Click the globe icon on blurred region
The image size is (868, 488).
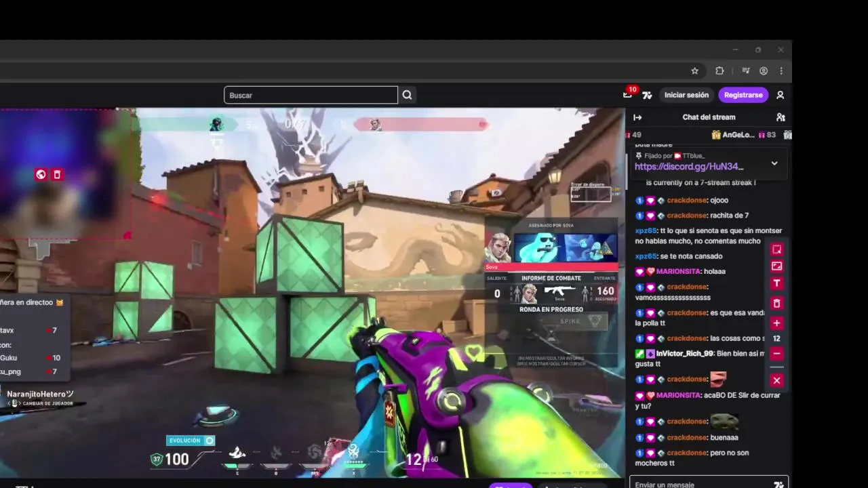pos(41,175)
